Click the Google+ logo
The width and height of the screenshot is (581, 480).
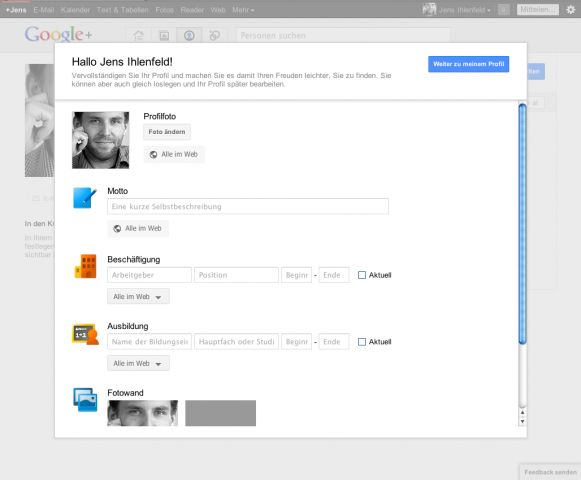click(x=58, y=34)
